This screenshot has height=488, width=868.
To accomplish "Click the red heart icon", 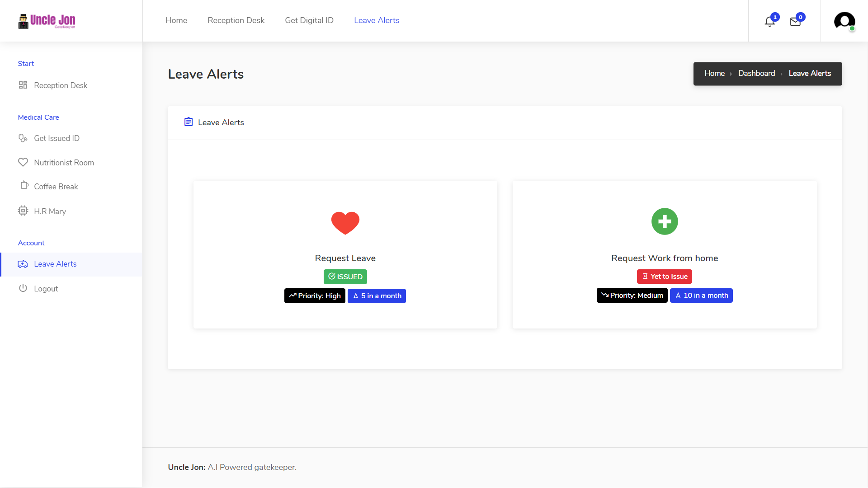I will point(345,222).
